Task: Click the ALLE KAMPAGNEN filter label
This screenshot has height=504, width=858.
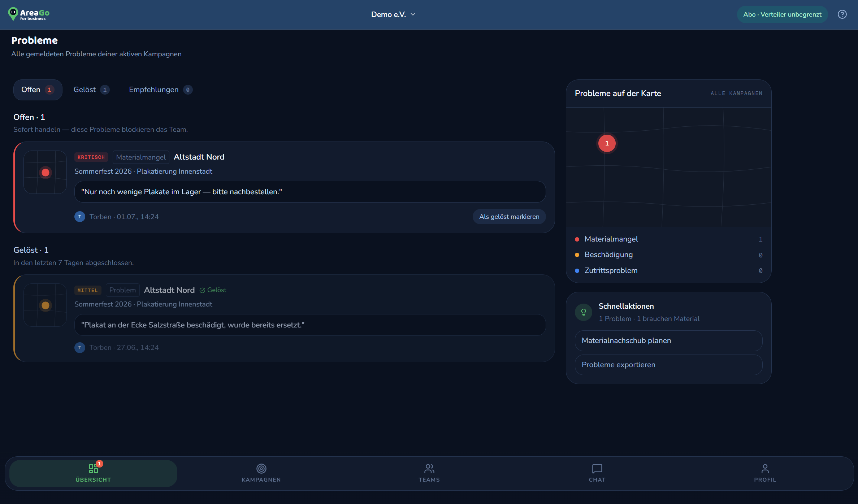Action: 737,93
